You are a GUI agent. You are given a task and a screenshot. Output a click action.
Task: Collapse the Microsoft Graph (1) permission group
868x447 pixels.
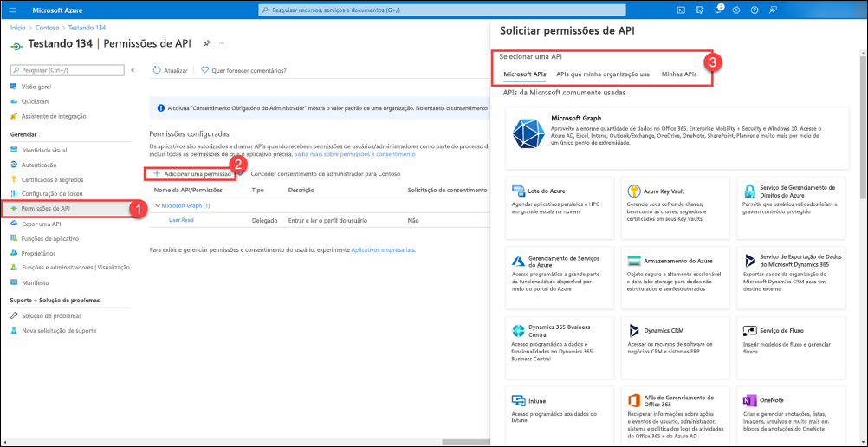tap(157, 205)
